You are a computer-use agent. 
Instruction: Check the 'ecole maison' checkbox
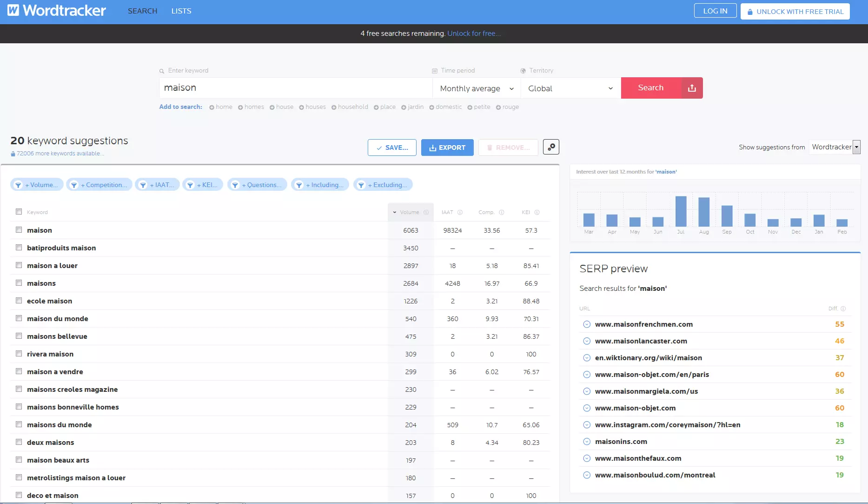click(19, 301)
